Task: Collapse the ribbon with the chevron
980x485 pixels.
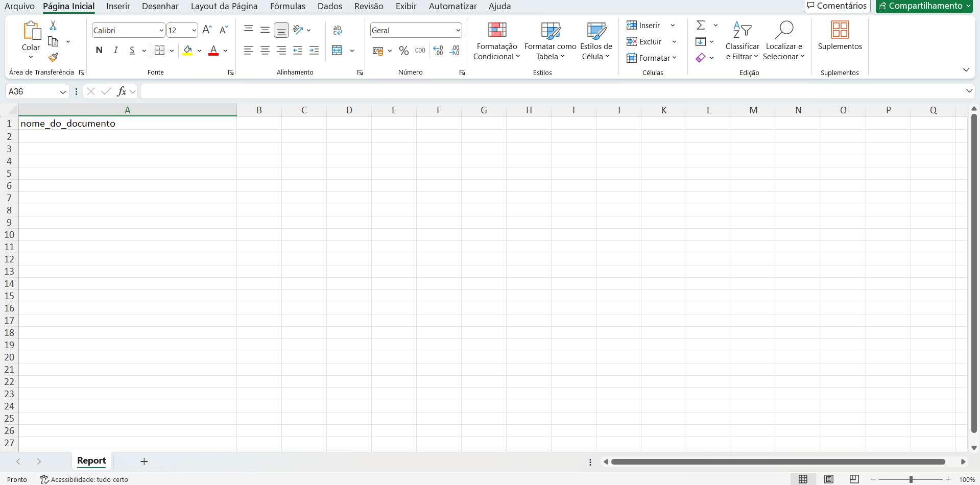Action: [966, 70]
